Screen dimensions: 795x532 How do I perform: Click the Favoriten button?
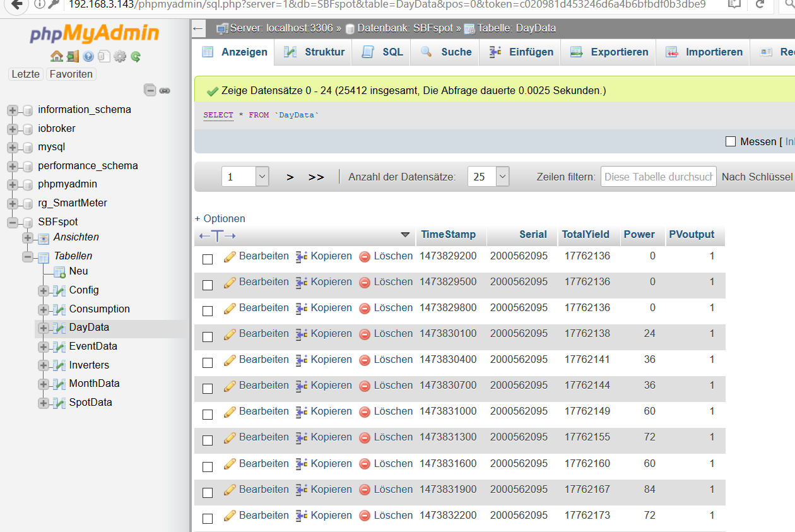pos(71,74)
